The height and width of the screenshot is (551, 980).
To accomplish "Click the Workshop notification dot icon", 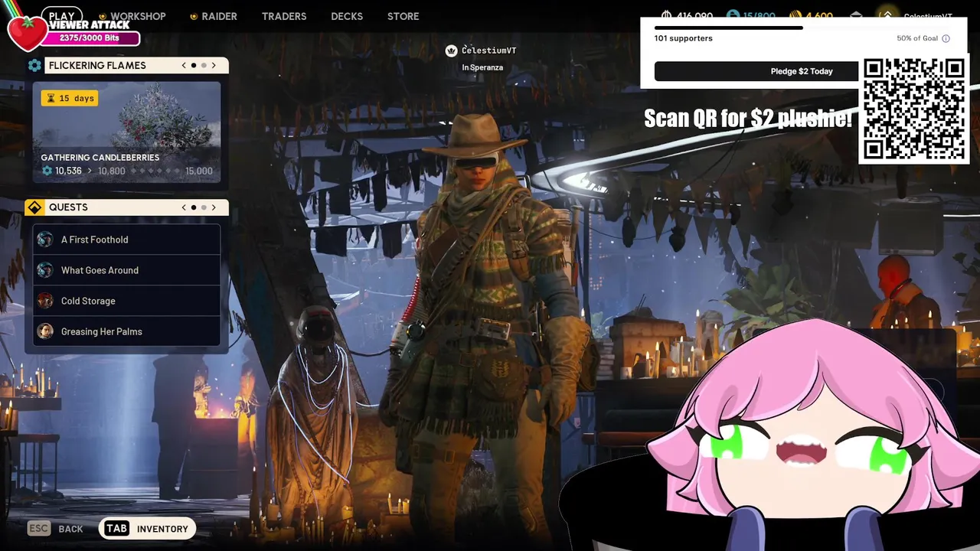I will click(x=103, y=16).
